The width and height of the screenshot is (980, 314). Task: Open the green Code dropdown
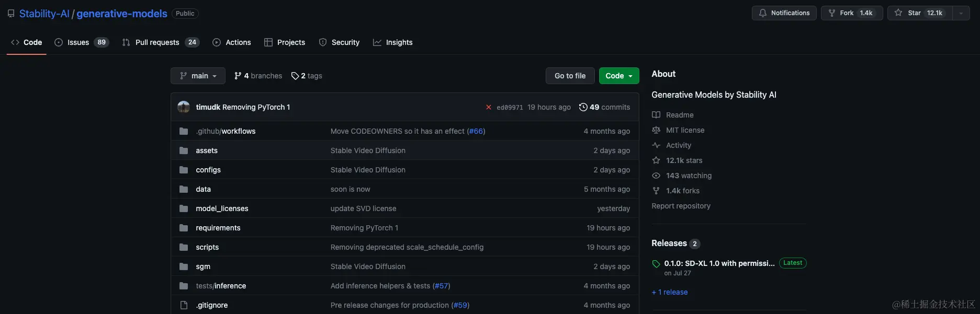click(x=619, y=76)
